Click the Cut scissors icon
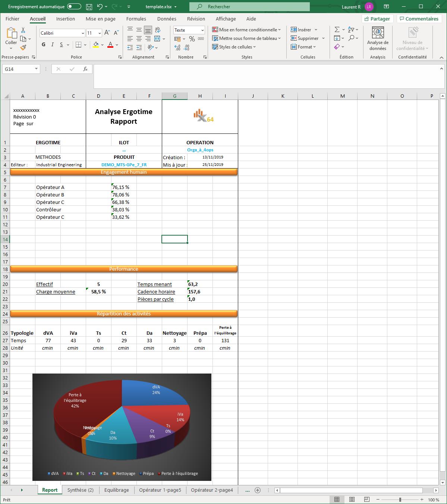This screenshot has height=504, width=447. 23,30
